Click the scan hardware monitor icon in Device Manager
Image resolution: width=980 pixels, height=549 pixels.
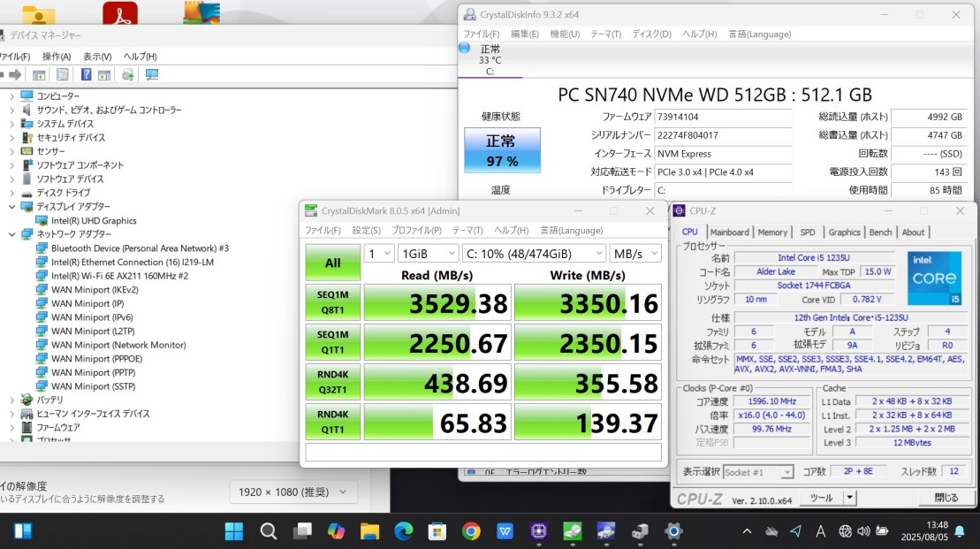click(152, 75)
